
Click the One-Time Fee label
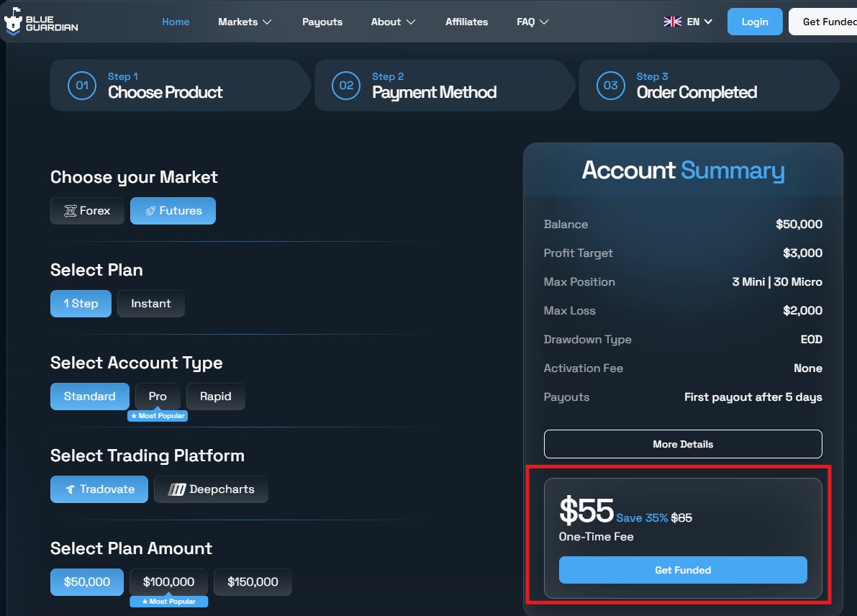point(596,537)
